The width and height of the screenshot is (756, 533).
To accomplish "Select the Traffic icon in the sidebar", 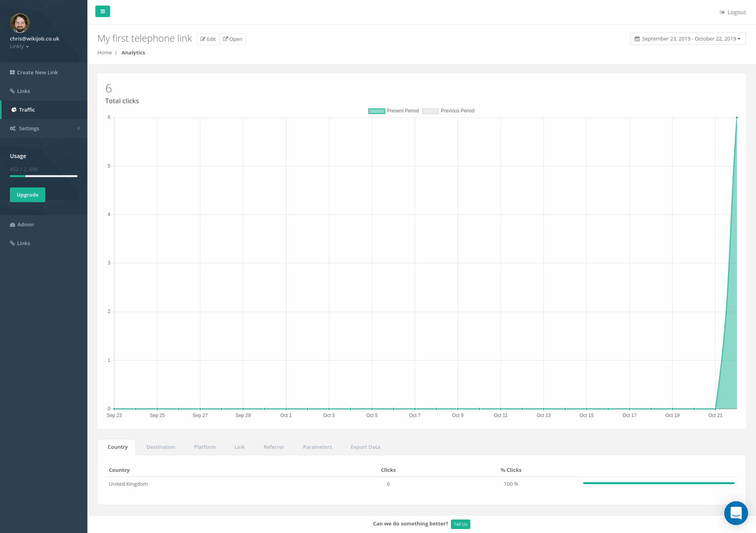I will [x=14, y=110].
